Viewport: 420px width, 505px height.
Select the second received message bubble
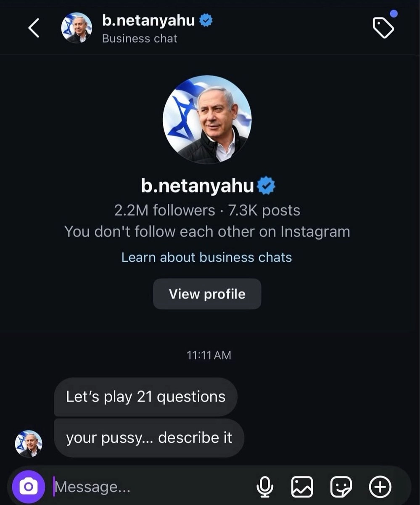[x=149, y=438]
